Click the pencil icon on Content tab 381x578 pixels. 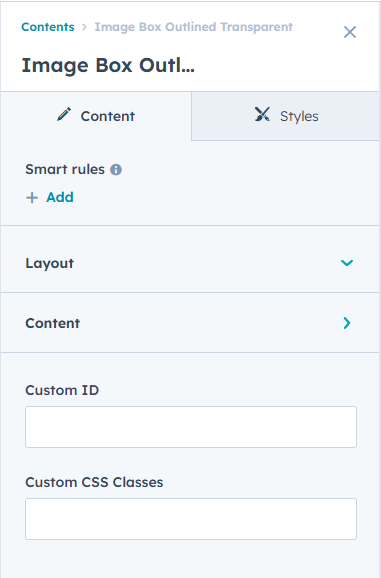tap(64, 115)
